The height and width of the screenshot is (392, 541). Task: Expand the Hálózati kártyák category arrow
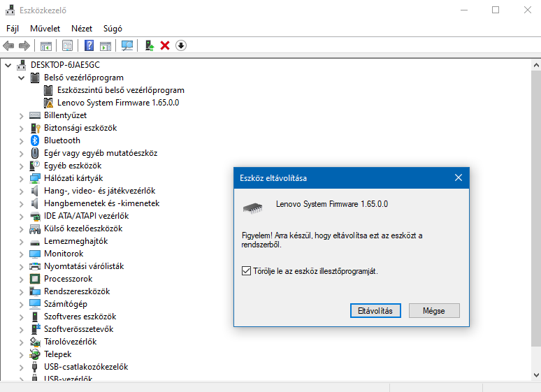pyautogui.click(x=22, y=179)
